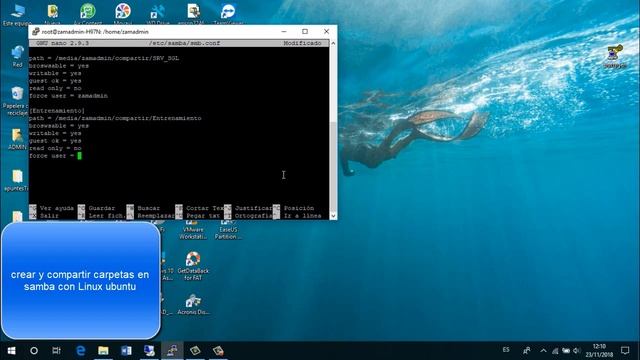
Task: Click the 'Ortografía' nano shortcut
Action: 248,216
